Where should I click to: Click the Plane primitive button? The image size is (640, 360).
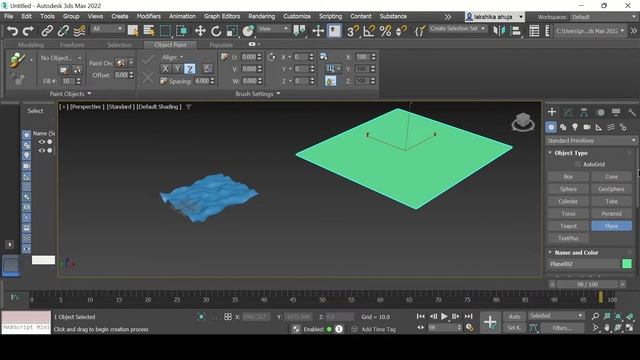click(611, 226)
